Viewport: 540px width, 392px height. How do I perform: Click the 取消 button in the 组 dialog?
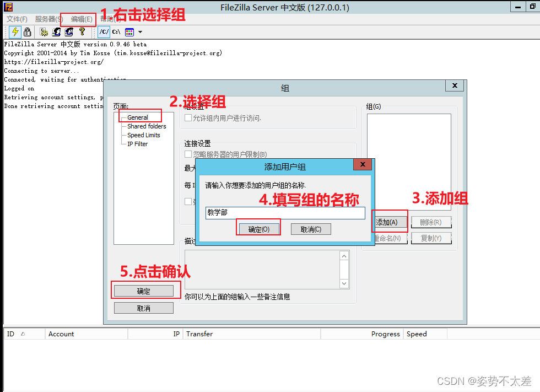tap(144, 308)
